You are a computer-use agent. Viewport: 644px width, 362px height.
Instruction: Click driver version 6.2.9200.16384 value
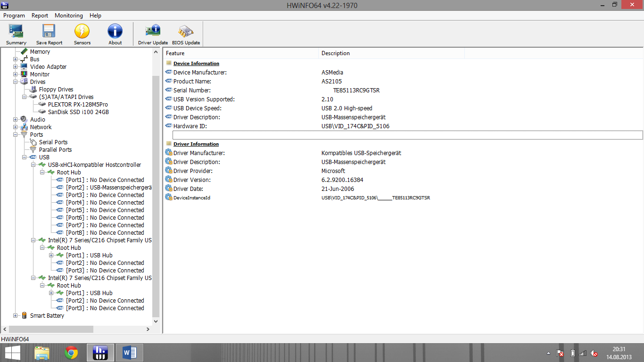tap(342, 180)
